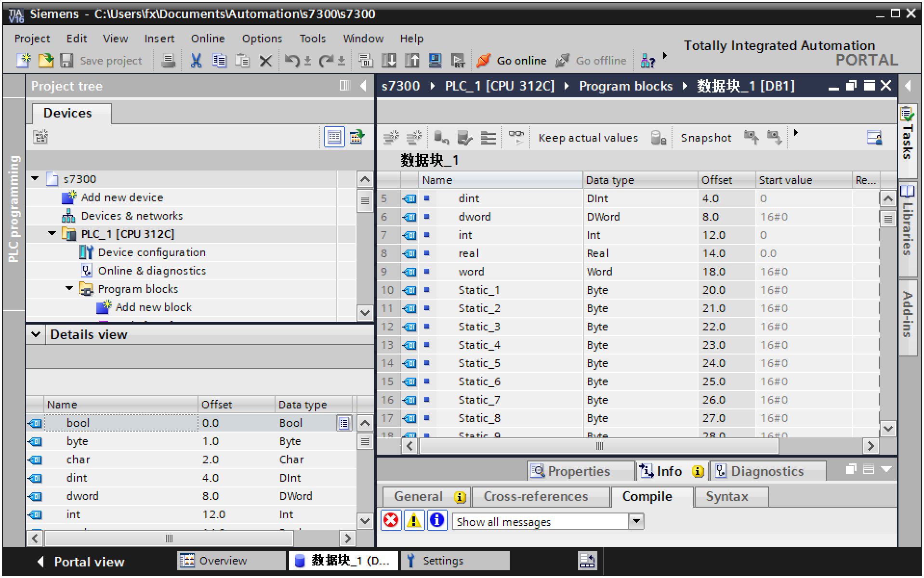
Task: Click the Cut scissors icon
Action: (x=196, y=61)
